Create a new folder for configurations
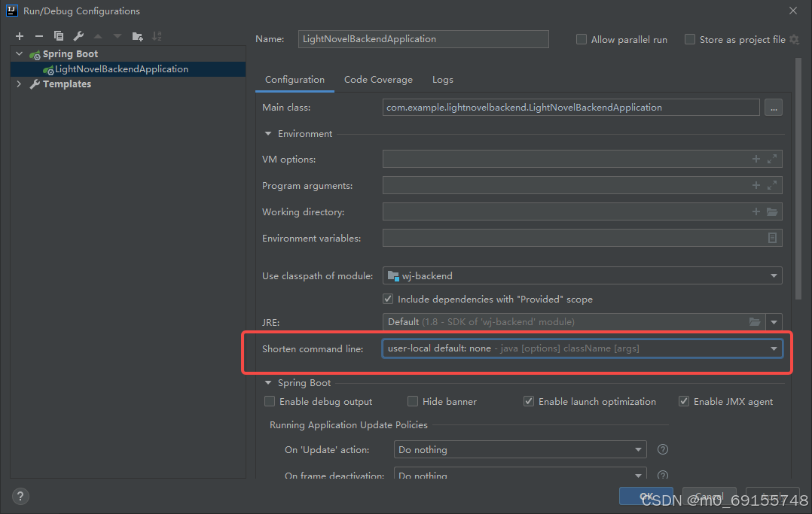 click(x=137, y=35)
